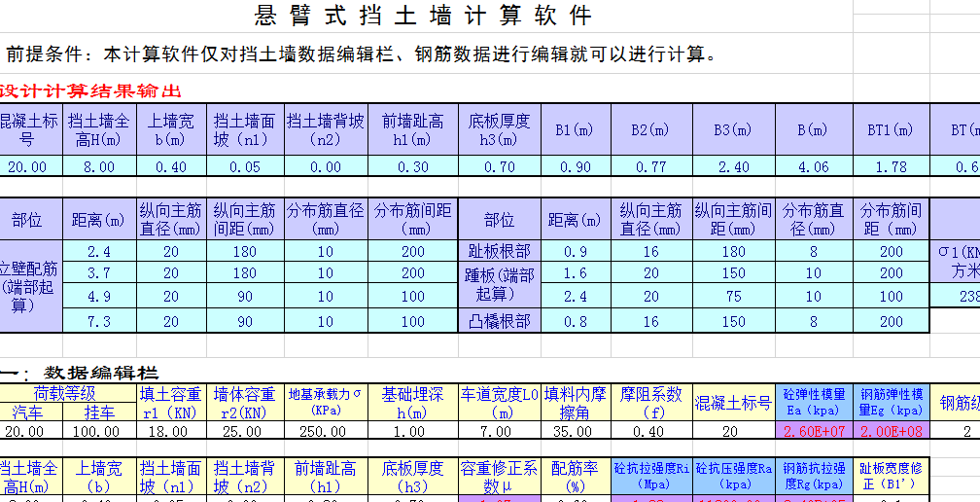The height and width of the screenshot is (502, 980).
Task: Select the B3(m) header cell
Action: [734, 129]
